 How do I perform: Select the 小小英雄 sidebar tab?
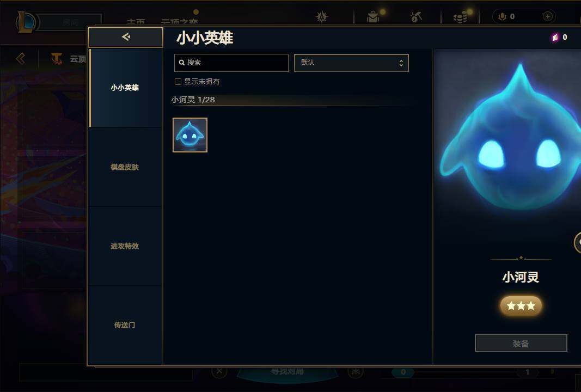126,88
